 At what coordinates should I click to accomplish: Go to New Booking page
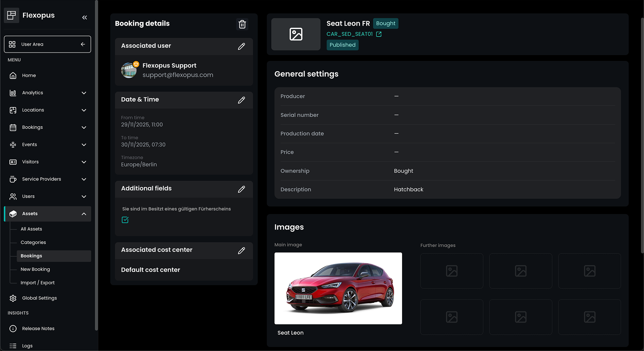click(35, 269)
